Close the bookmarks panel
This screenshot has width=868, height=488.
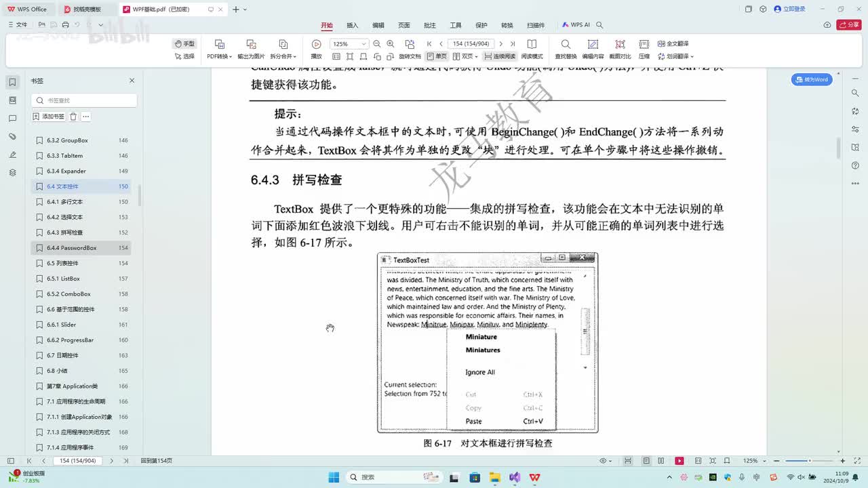(132, 81)
